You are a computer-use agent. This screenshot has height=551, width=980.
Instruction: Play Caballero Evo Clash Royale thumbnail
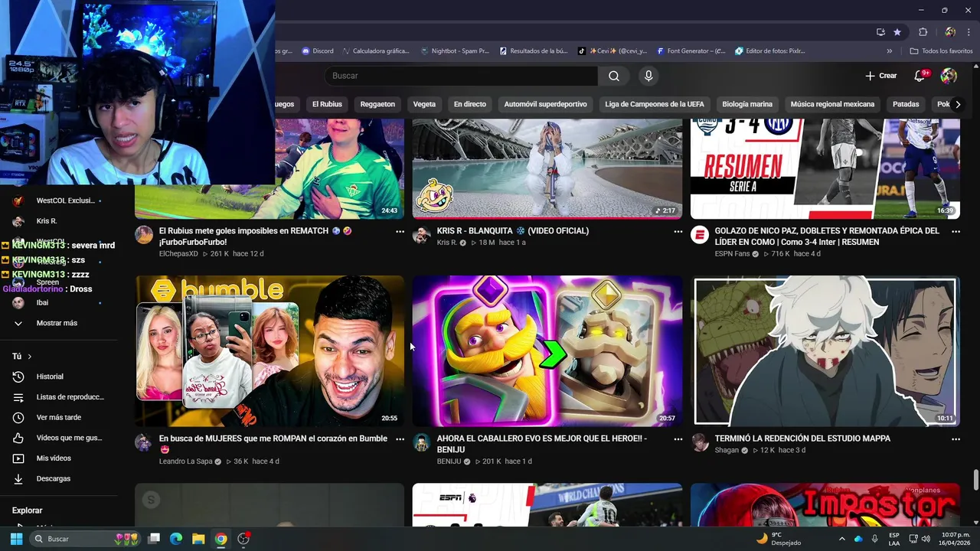[547, 351]
